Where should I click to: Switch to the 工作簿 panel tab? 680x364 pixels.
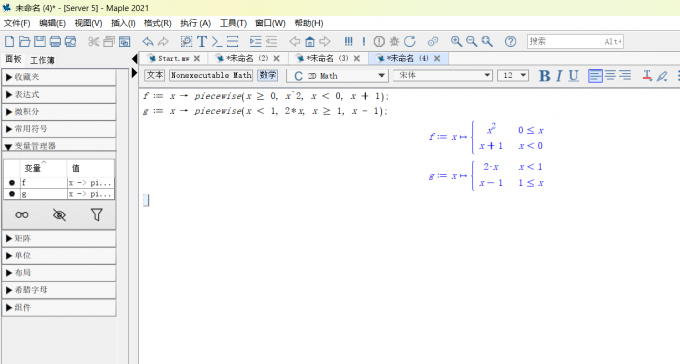tap(42, 60)
